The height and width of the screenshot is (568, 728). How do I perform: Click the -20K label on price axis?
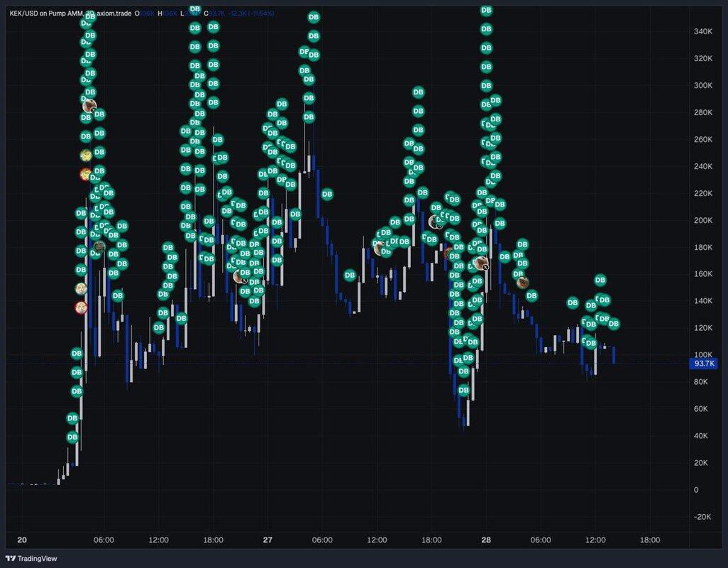(702, 516)
